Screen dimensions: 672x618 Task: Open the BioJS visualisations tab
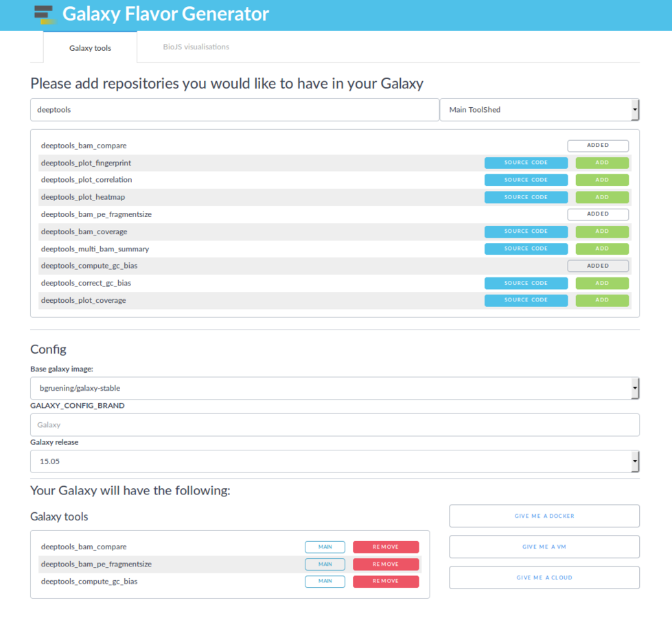click(x=196, y=47)
